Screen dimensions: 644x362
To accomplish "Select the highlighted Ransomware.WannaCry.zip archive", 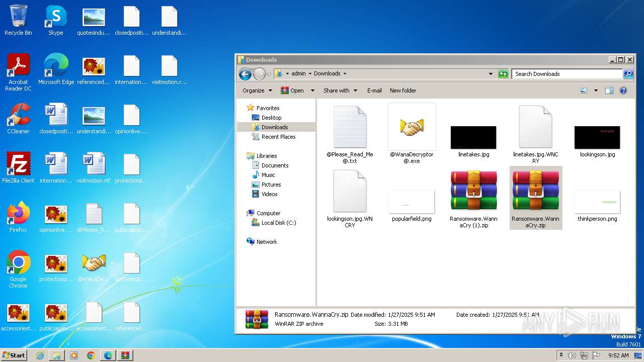I will [535, 199].
